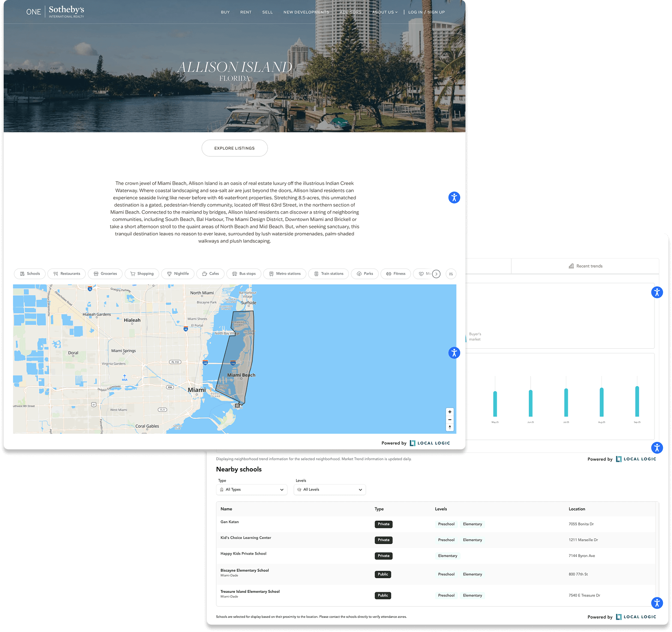Open map filter settings icon
Image resolution: width=672 pixels, height=632 pixels.
pos(451,274)
